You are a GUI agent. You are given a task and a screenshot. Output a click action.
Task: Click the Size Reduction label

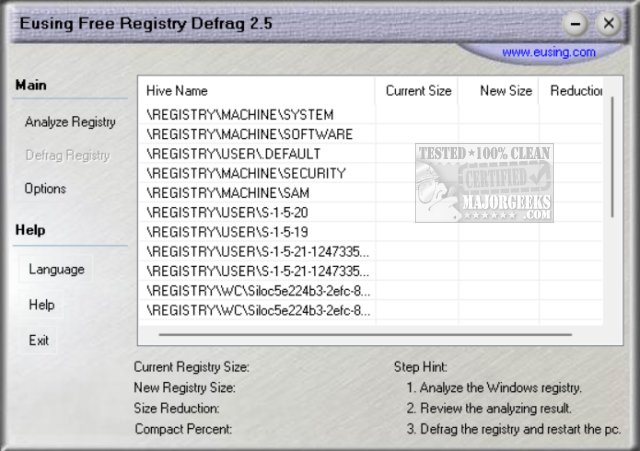[176, 408]
